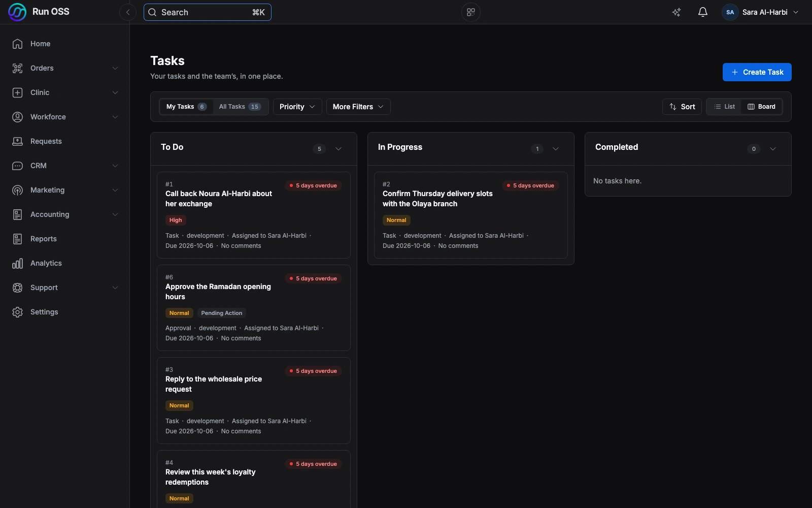The width and height of the screenshot is (812, 508).
Task: Click the Analytics bar chart icon
Action: 18,263
